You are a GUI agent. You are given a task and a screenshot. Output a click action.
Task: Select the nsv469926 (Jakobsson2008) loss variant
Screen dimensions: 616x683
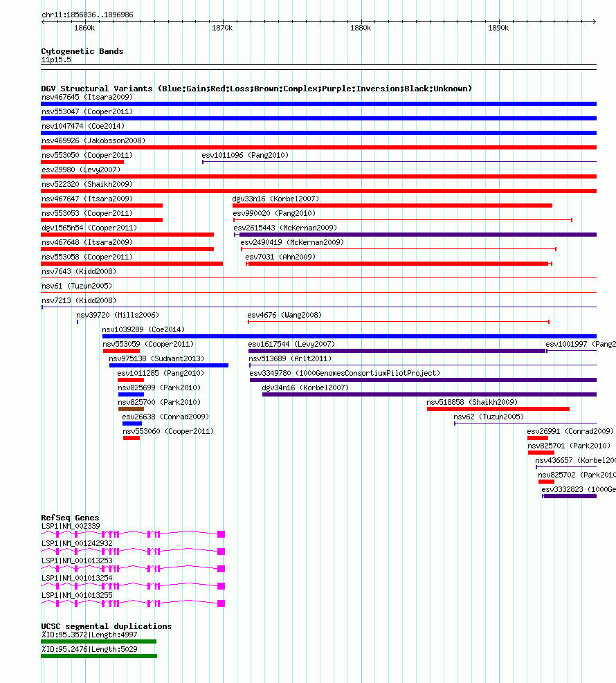[x=93, y=140]
